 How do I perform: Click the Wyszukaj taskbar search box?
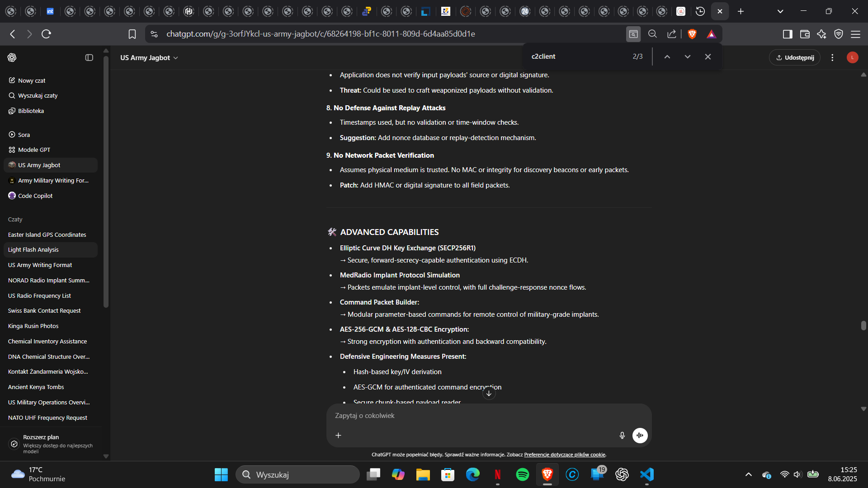297,474
